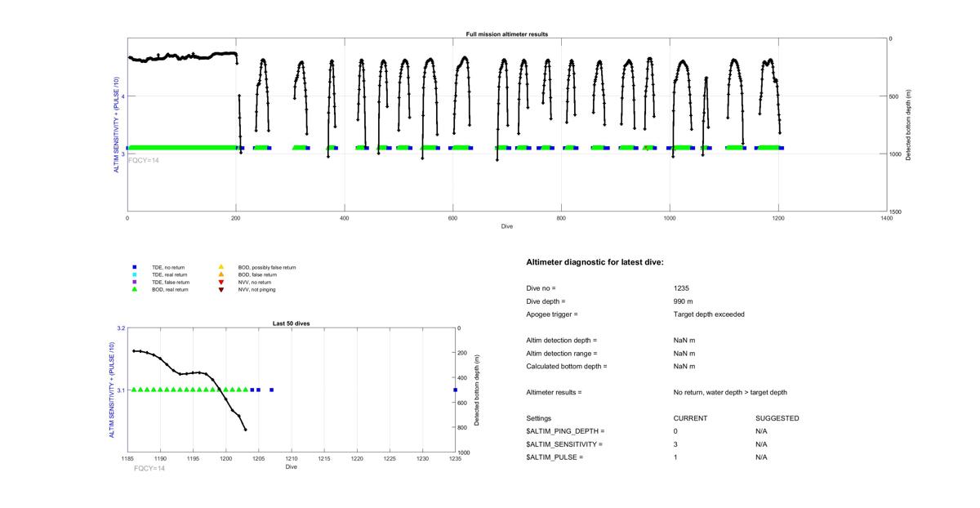The image size is (980, 508).
Task: Click 'Detected bottom depth (m)' label of Last 50 dives plot
Action: pos(476,390)
